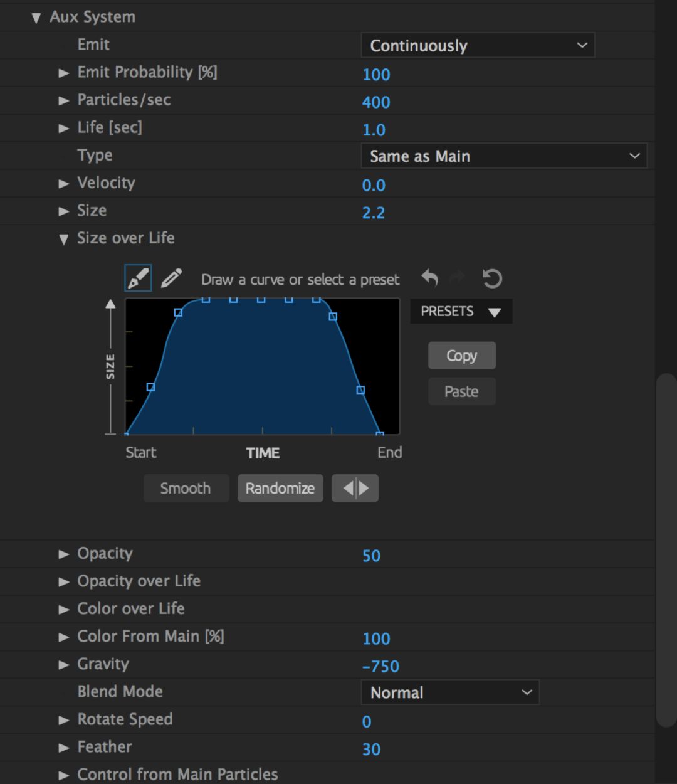Click Color From Main value 100
Image resolution: width=677 pixels, height=784 pixels.
(x=376, y=638)
